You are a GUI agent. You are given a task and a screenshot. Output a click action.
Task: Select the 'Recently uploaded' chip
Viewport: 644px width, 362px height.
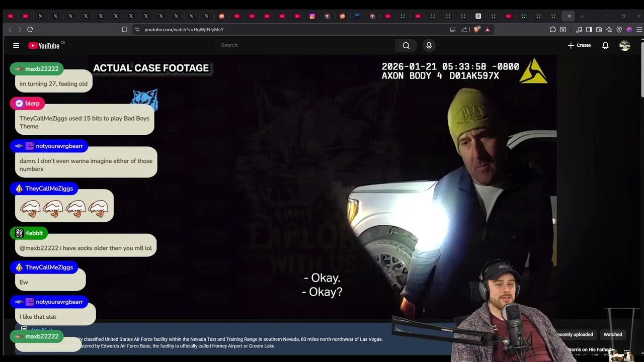[x=575, y=334]
